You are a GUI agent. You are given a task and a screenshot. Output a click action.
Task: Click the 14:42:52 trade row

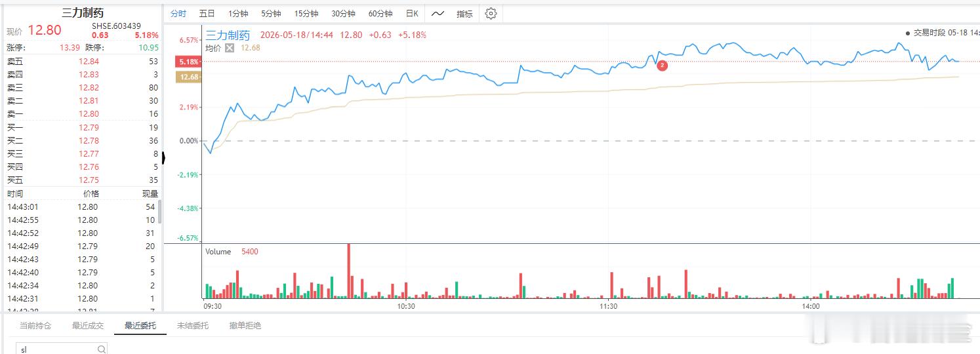coord(81,233)
